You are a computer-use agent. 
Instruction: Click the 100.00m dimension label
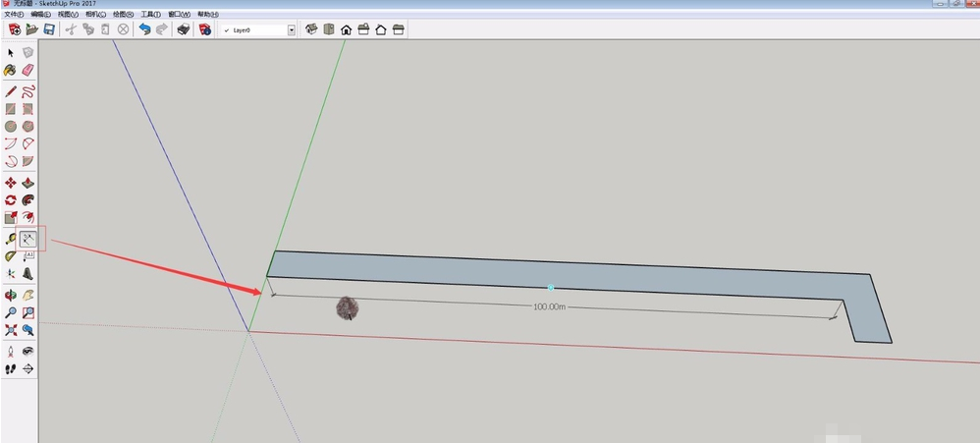pyautogui.click(x=550, y=306)
